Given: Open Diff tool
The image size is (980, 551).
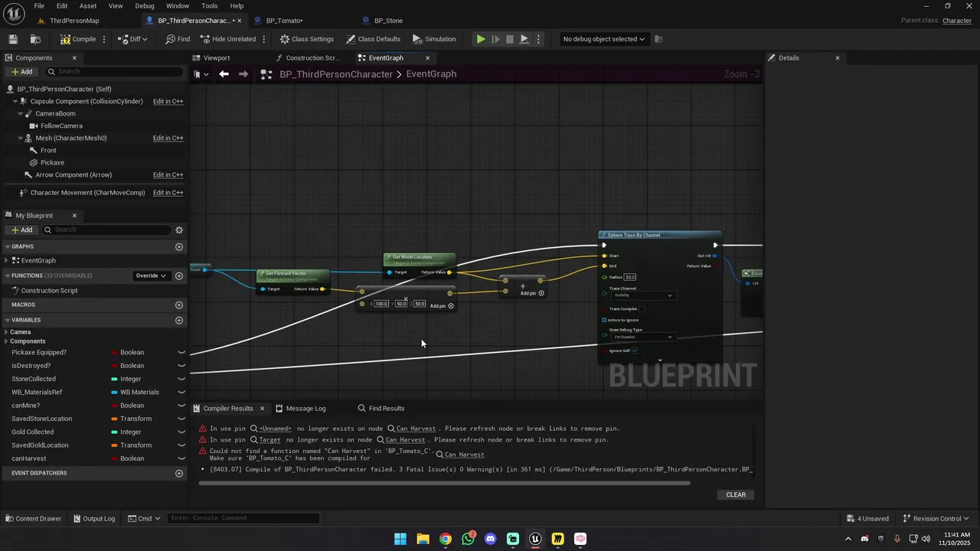Looking at the screenshot, I should click(x=132, y=39).
